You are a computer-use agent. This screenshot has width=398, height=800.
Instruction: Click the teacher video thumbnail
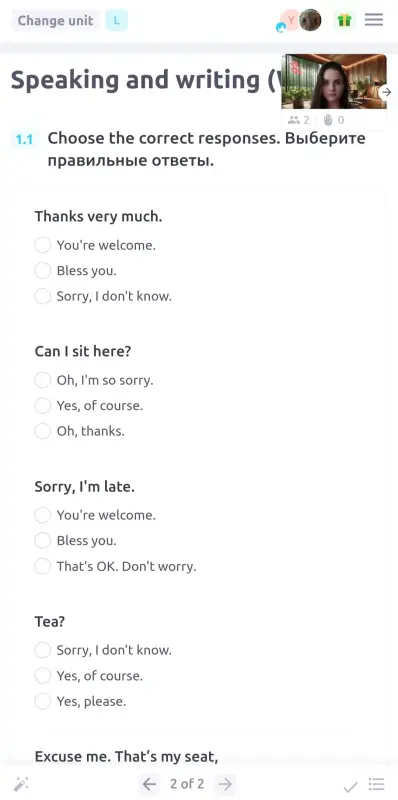tap(334, 81)
